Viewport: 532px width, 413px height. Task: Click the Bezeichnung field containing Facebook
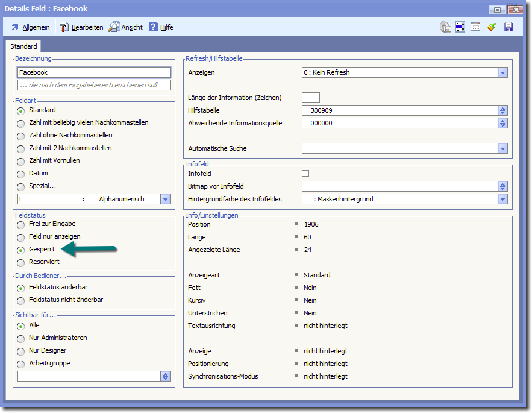pos(94,72)
